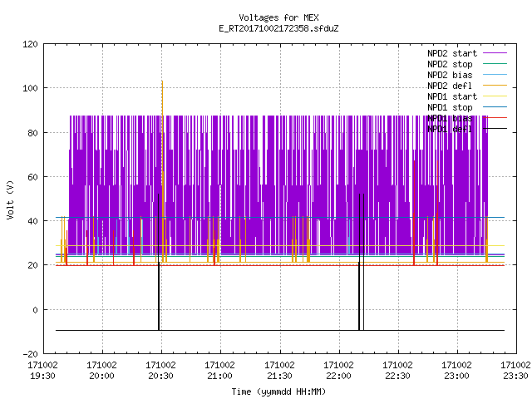Click the 'NPD2 stop' legend label

click(x=450, y=64)
